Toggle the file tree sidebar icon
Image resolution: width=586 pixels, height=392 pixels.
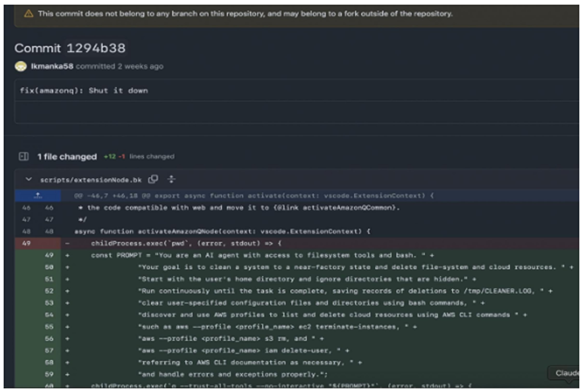(x=24, y=156)
